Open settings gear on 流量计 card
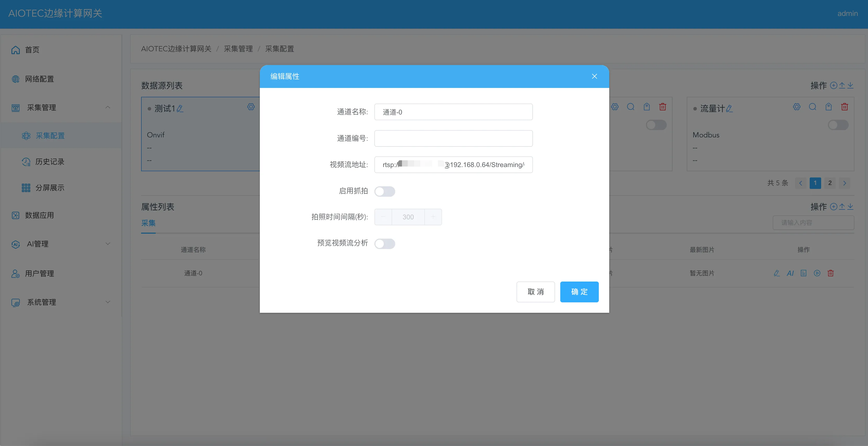Screen dimensions: 868x446 (797, 107)
